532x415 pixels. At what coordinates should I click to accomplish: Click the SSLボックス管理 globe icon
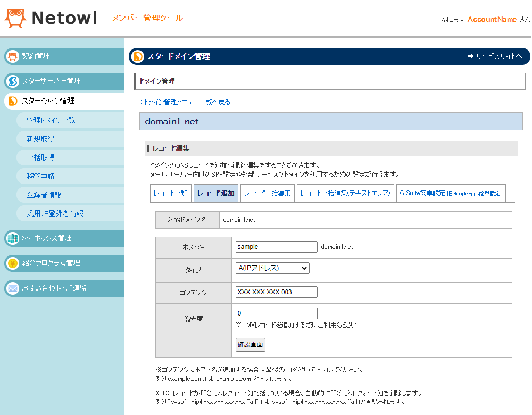(x=12, y=238)
